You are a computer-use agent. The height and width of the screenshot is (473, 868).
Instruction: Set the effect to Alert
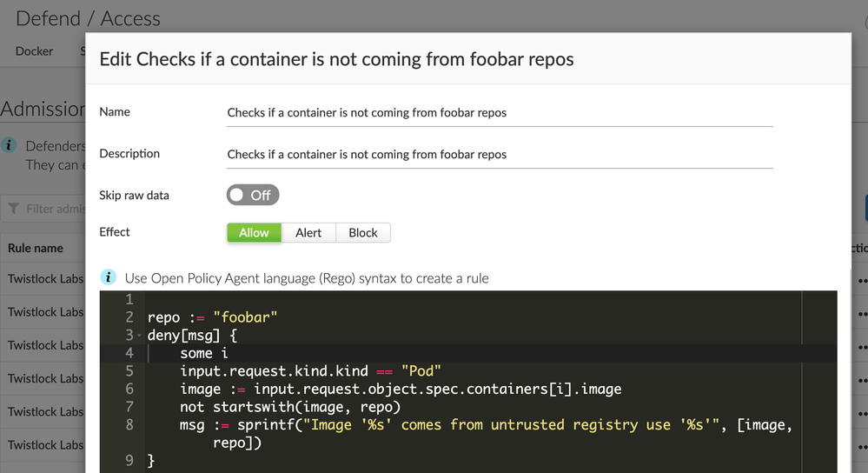click(308, 233)
